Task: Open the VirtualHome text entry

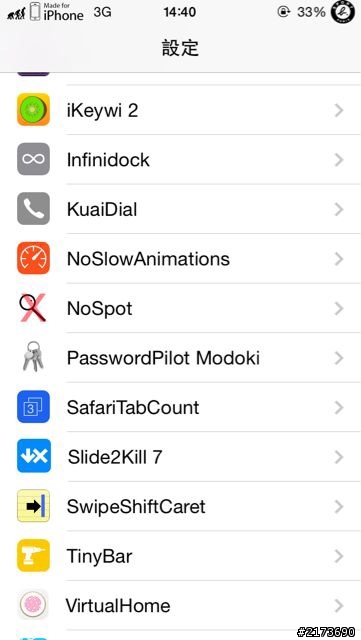Action: coord(118,605)
